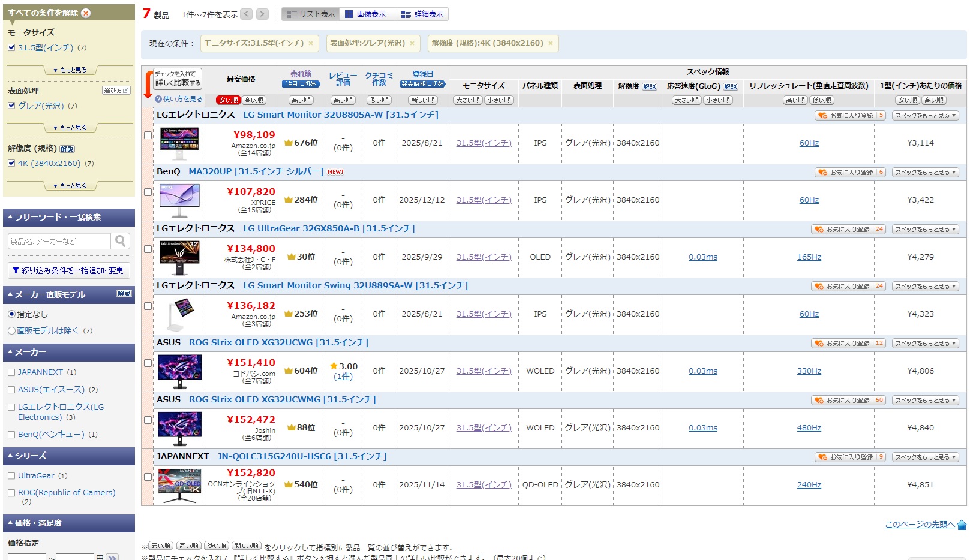Click the free-word search magnifier icon
Viewport: 973px width, 560px height.
tap(120, 241)
